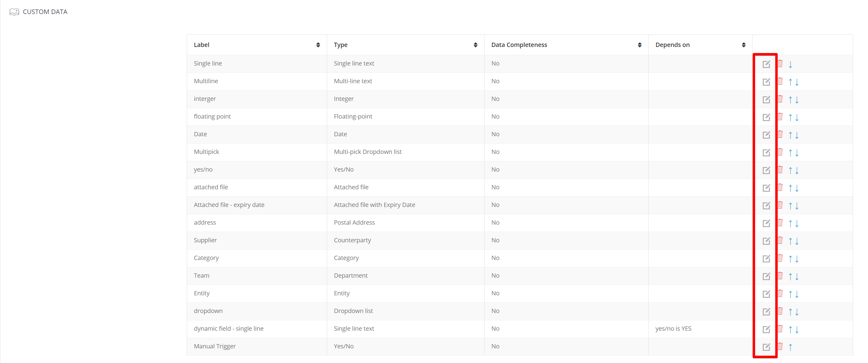This screenshot has height=363, width=868.
Task: Move Manual Trigger field up
Action: point(790,347)
